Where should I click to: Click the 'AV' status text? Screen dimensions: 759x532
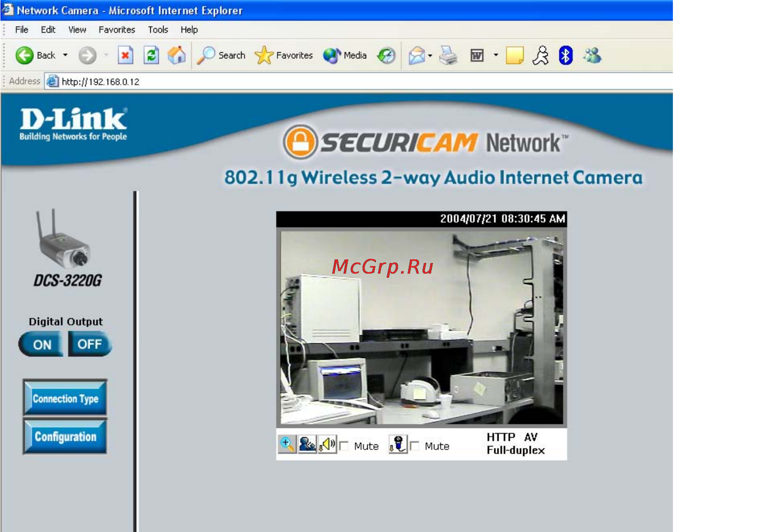531,437
